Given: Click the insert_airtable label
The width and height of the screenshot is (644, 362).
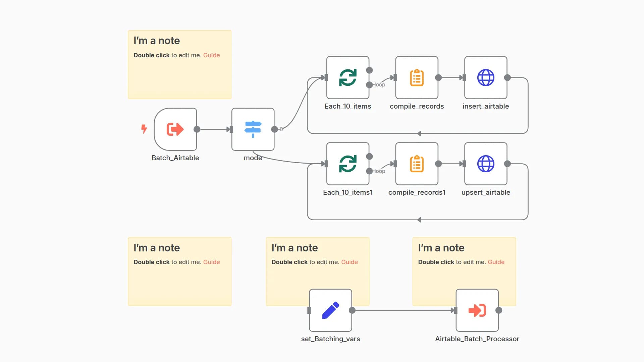Looking at the screenshot, I should 486,106.
